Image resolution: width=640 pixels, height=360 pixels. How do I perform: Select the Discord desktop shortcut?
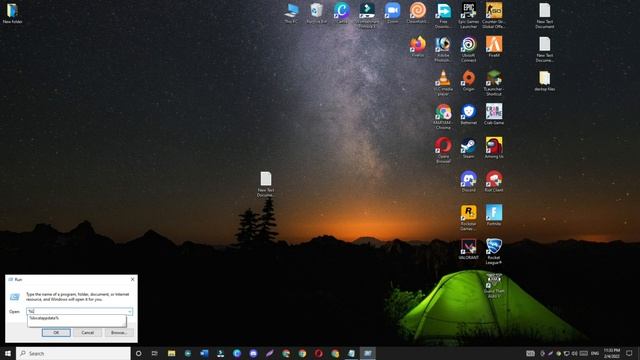(x=469, y=182)
